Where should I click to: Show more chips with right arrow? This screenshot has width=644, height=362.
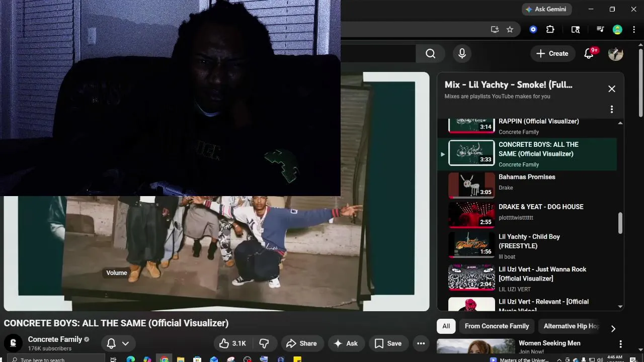pos(613,328)
